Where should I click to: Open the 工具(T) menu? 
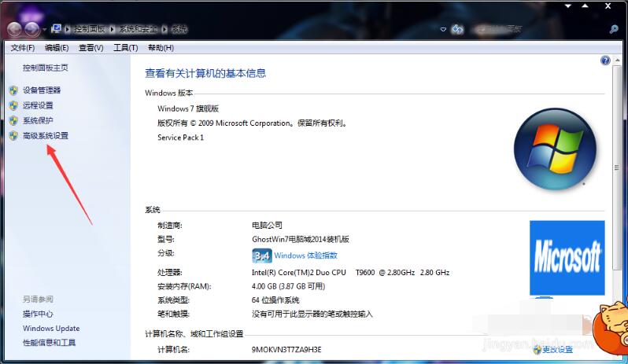(126, 48)
